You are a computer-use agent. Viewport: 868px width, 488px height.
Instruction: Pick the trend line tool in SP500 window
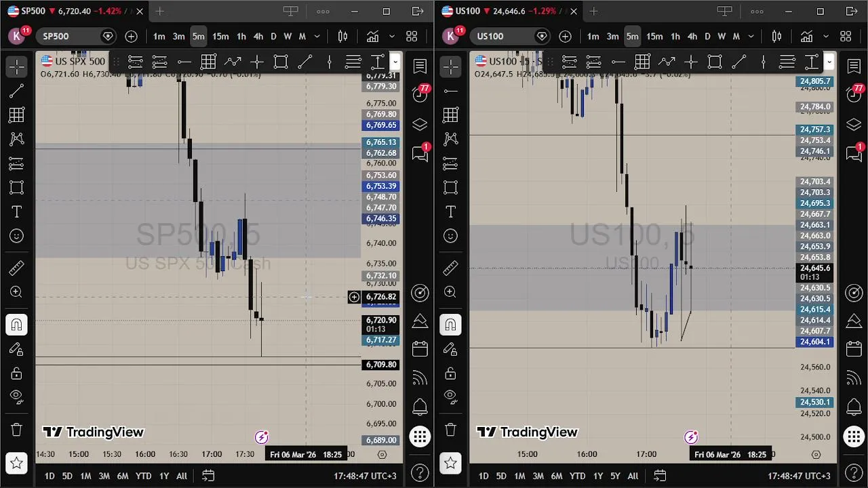coord(17,91)
